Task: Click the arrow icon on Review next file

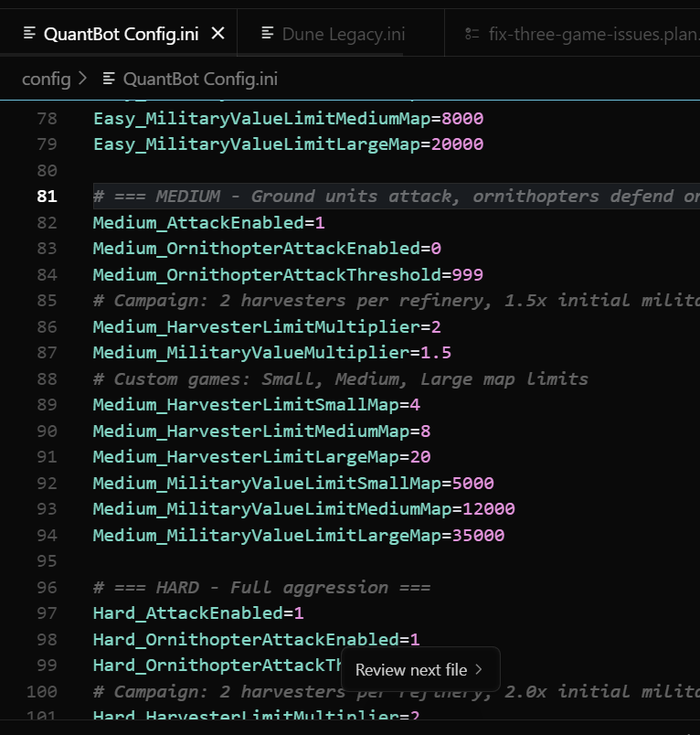Action: coord(481,670)
